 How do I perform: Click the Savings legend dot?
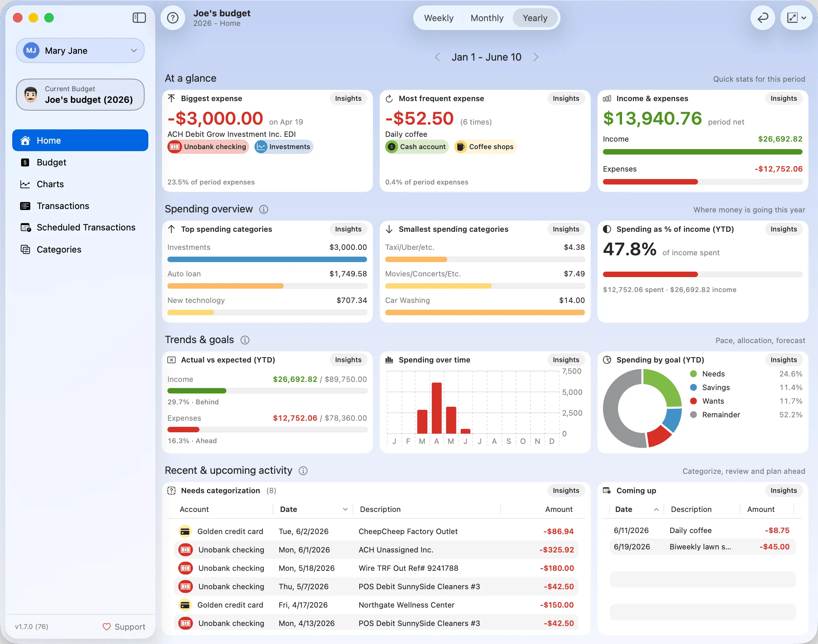pos(693,387)
